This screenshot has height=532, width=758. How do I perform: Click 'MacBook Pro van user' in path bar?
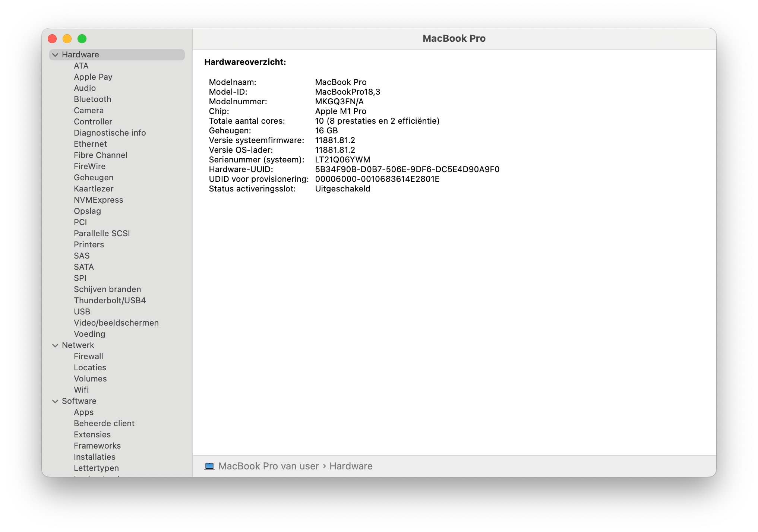click(x=268, y=466)
